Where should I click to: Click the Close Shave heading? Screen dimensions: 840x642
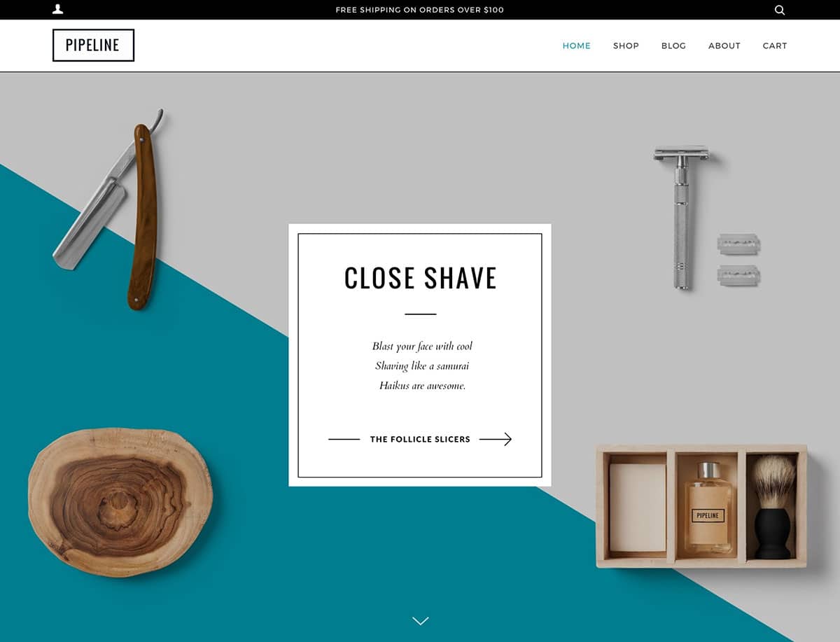[420, 278]
